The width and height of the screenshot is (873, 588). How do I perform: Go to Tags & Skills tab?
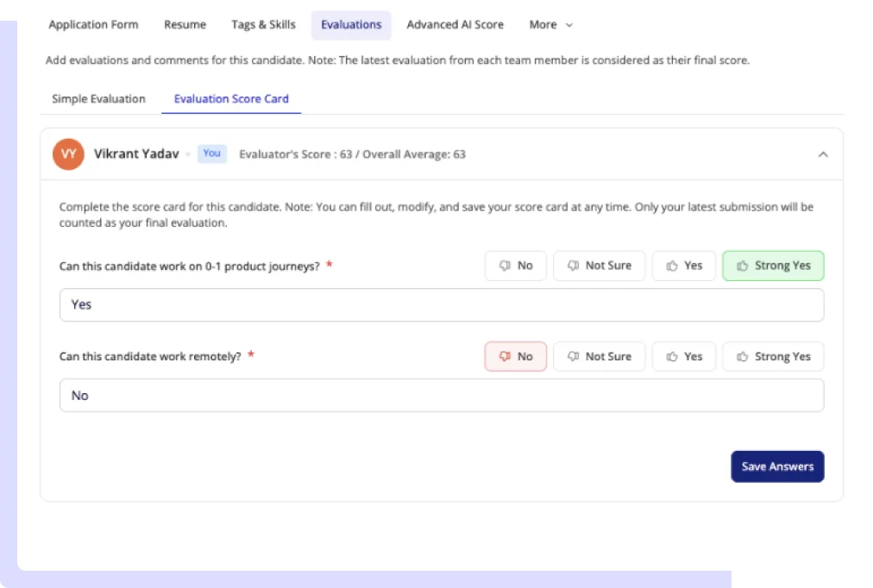(x=263, y=25)
